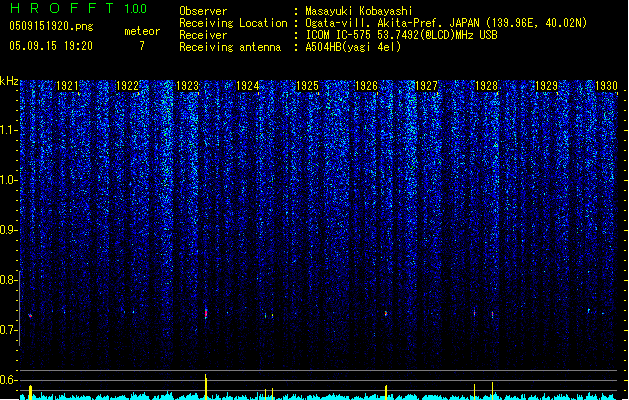Viewport: 629px width, 400px height.
Task: Click the date stamp 05.09.15 19:20
Action: click(x=51, y=46)
